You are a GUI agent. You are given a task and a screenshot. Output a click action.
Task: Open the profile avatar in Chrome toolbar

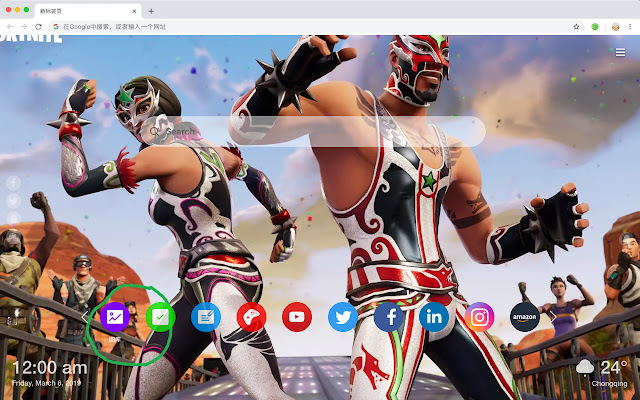coord(616,27)
